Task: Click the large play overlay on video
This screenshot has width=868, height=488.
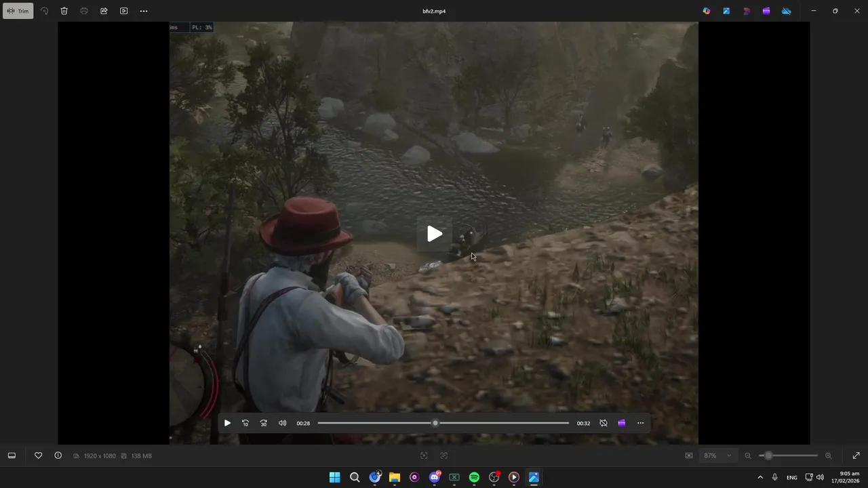Action: [x=435, y=234]
